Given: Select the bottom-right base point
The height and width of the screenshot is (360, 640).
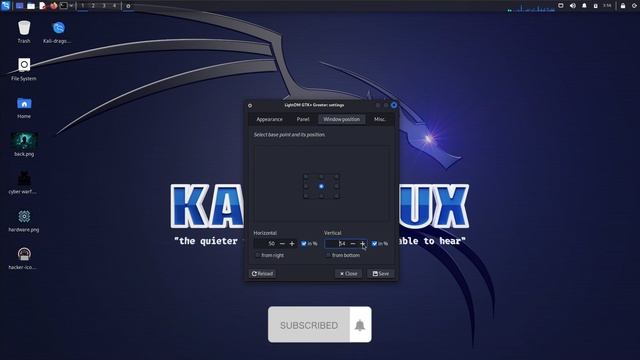Looking at the screenshot, I should tap(336, 196).
